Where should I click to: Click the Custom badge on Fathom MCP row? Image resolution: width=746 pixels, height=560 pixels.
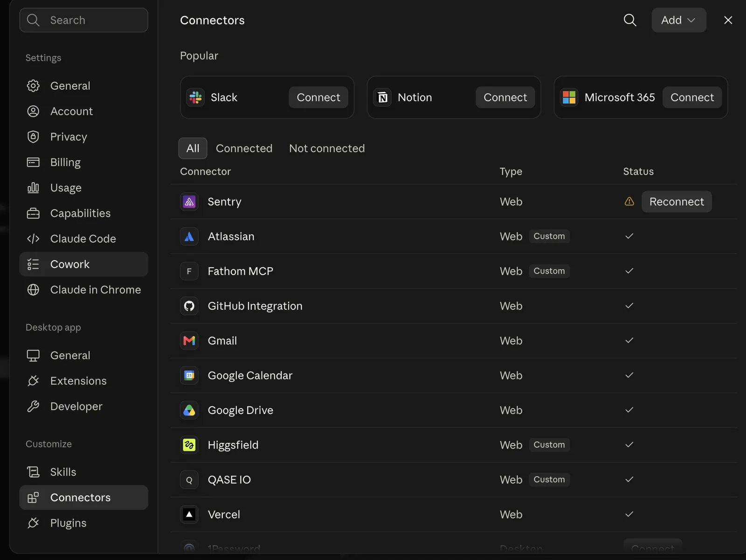(x=549, y=271)
